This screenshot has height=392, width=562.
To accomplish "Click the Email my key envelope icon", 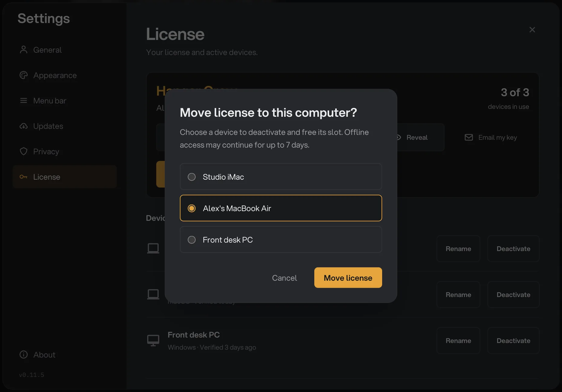I will point(469,137).
